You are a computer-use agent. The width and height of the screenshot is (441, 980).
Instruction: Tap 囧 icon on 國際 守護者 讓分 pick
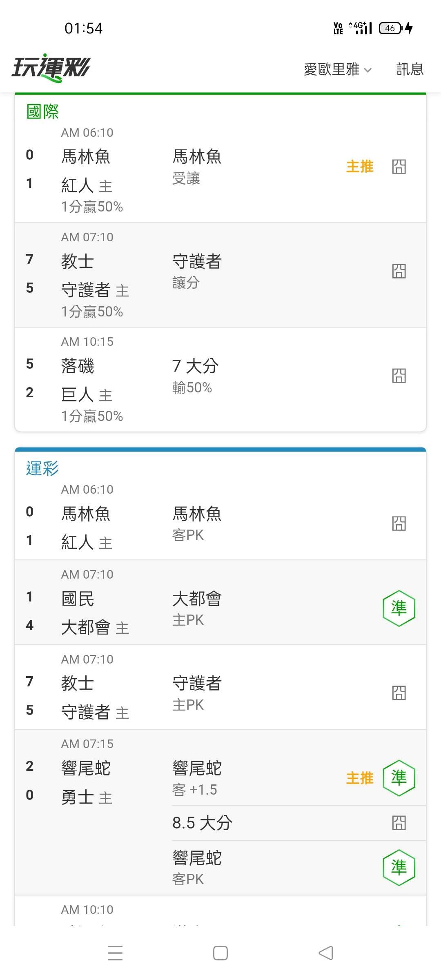pyautogui.click(x=399, y=271)
